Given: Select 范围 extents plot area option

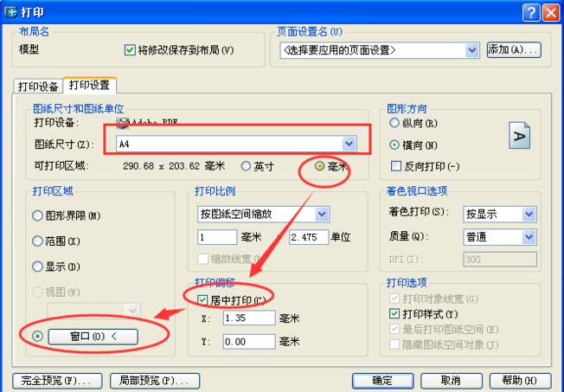Looking at the screenshot, I should pyautogui.click(x=37, y=241).
